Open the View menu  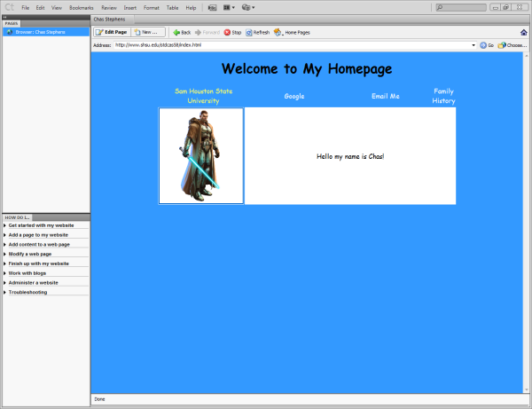(57, 7)
